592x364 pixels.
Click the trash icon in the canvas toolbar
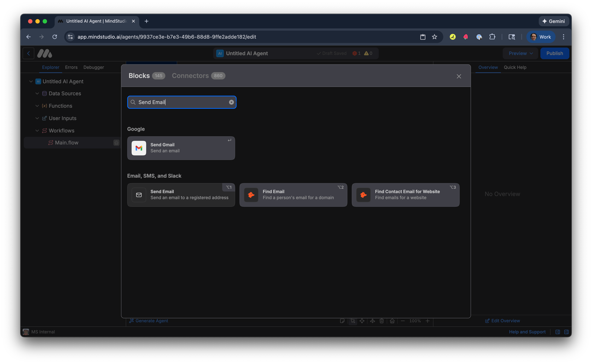click(x=381, y=321)
